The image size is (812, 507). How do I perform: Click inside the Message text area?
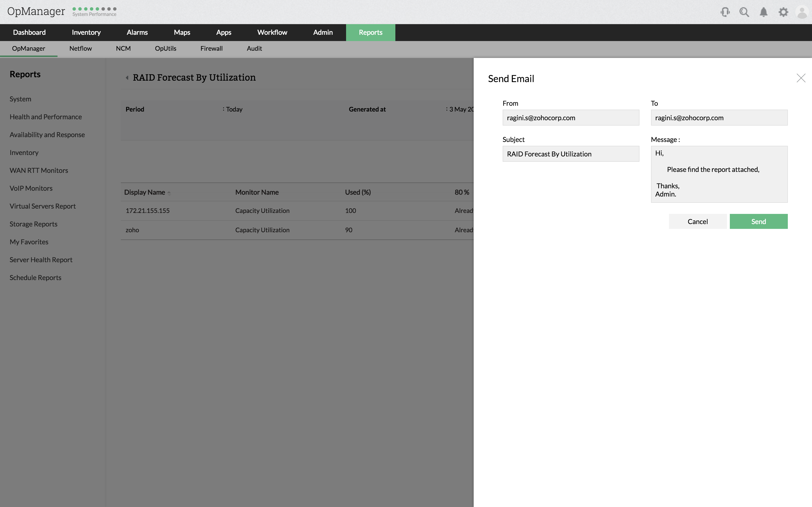tap(719, 174)
